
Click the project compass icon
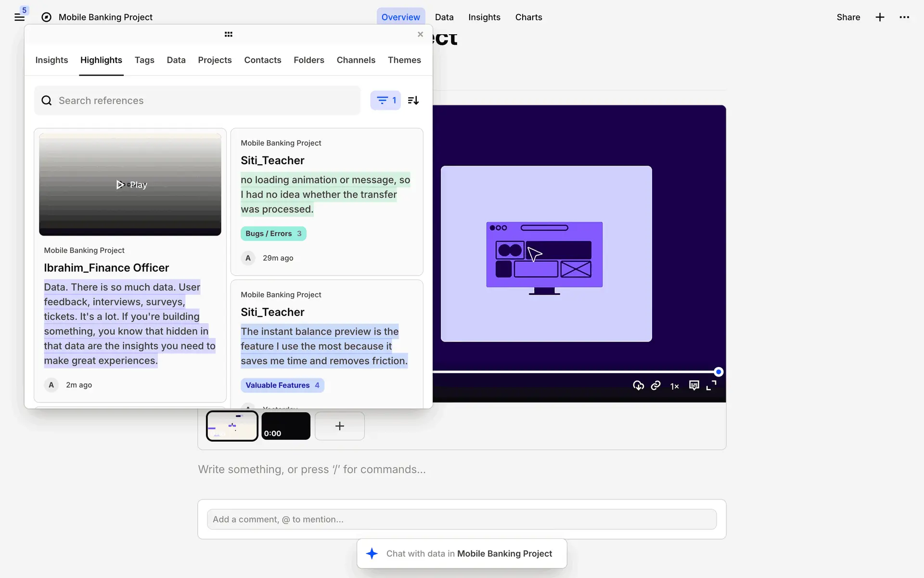click(x=46, y=17)
